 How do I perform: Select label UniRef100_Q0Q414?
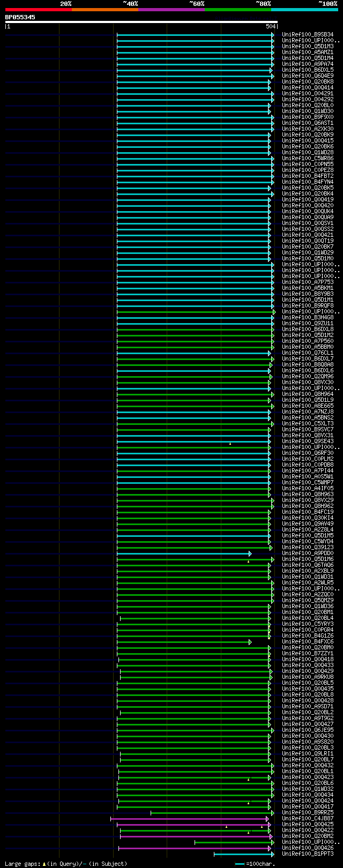pyautogui.click(x=308, y=88)
